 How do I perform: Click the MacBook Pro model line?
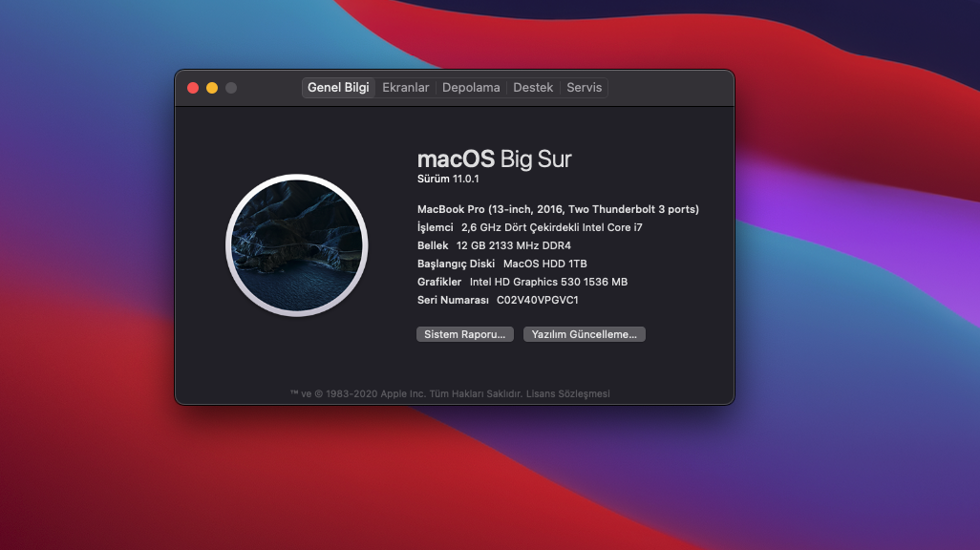[558, 209]
